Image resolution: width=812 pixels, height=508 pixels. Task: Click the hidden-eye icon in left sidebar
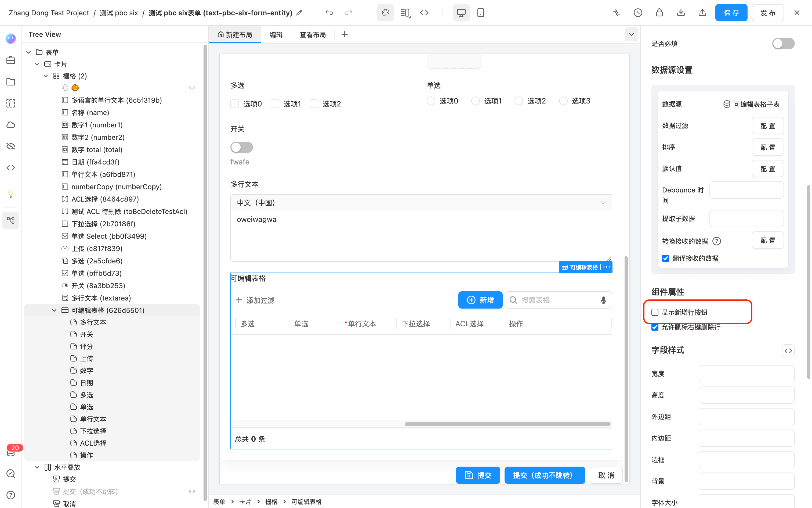[x=11, y=146]
